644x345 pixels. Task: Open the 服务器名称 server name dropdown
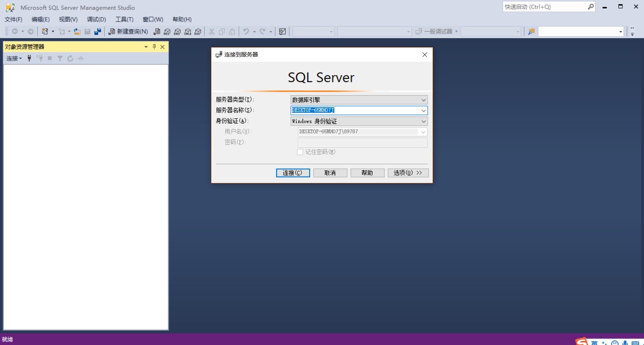423,110
